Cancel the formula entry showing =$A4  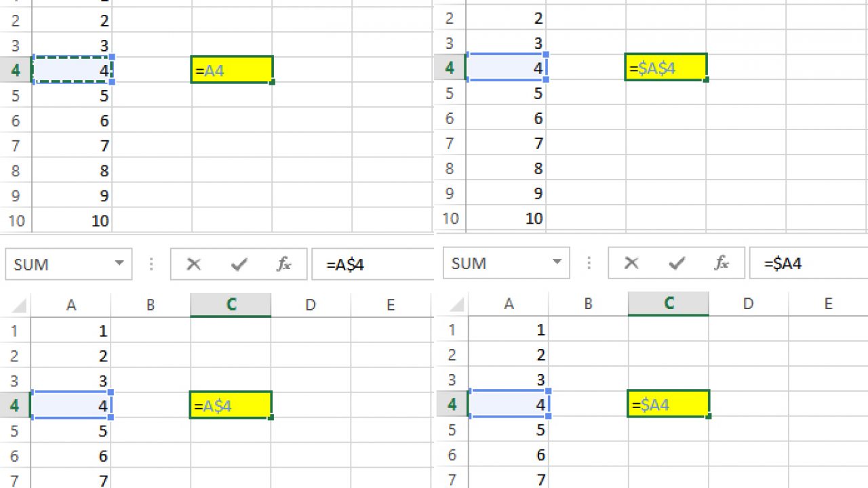pos(631,263)
